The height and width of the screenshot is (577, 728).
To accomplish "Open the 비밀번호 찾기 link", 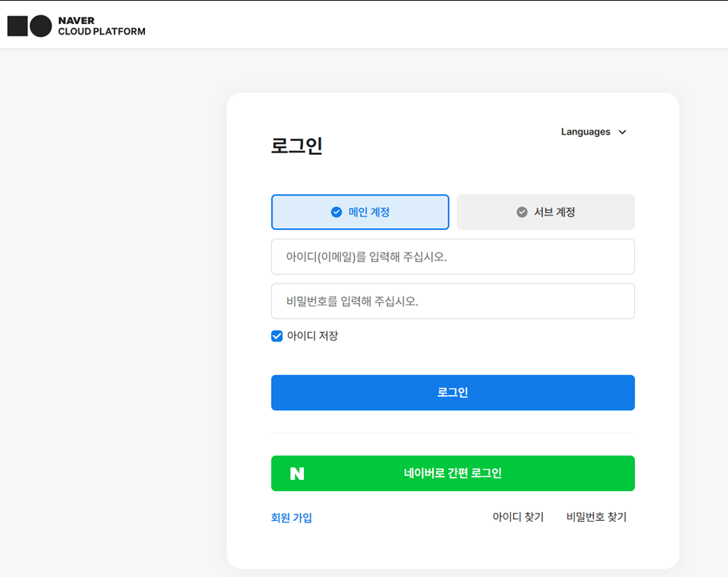I will [597, 517].
